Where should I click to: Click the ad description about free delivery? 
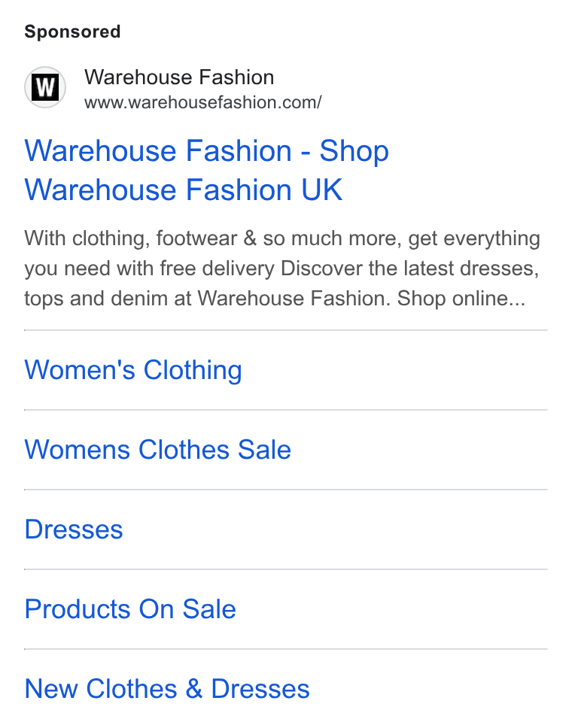[282, 268]
